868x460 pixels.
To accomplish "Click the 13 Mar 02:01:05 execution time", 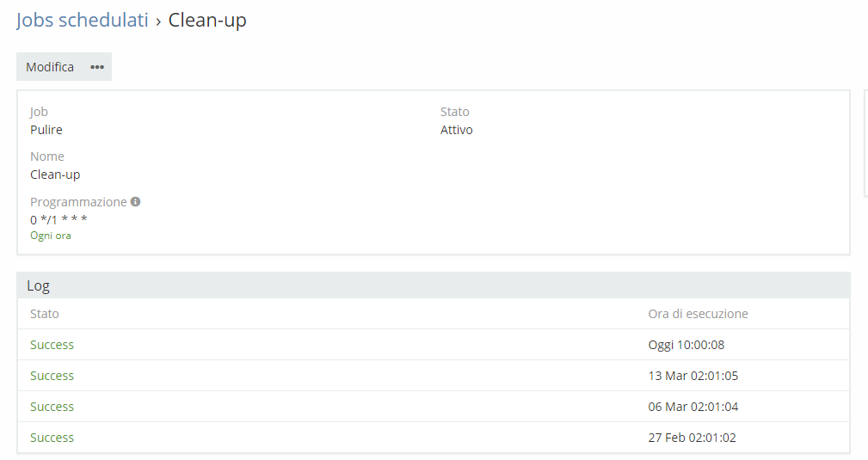I will pyautogui.click(x=692, y=376).
